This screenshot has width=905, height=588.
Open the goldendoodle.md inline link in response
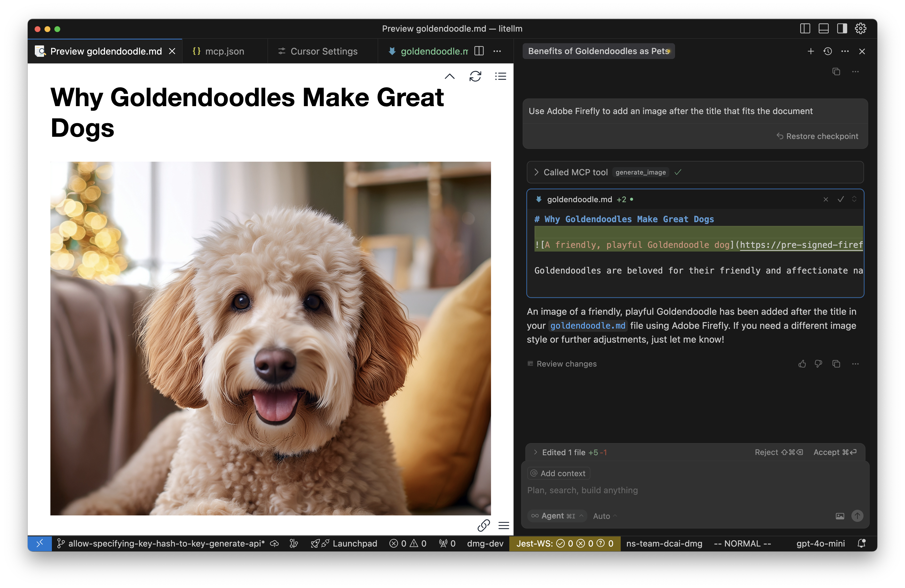tap(588, 326)
